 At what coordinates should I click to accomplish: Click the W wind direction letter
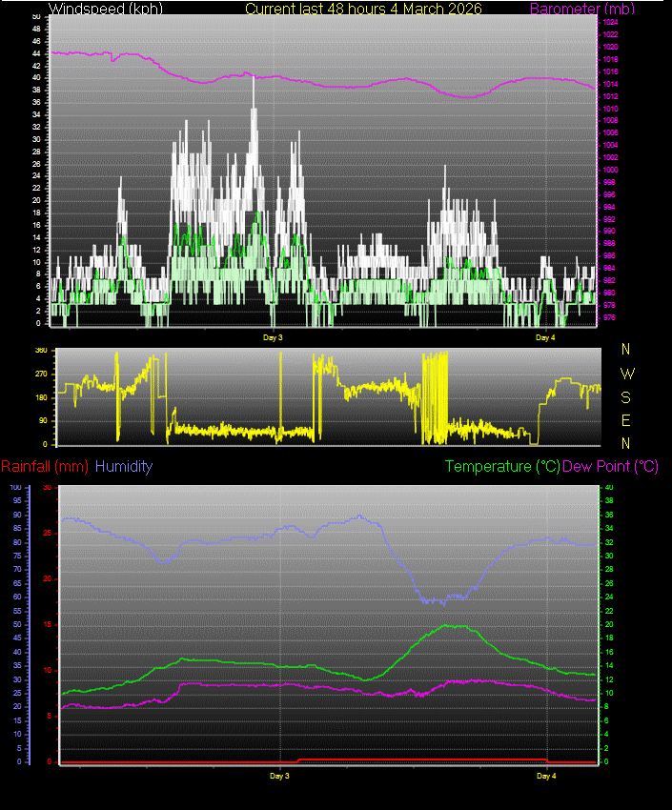click(626, 374)
